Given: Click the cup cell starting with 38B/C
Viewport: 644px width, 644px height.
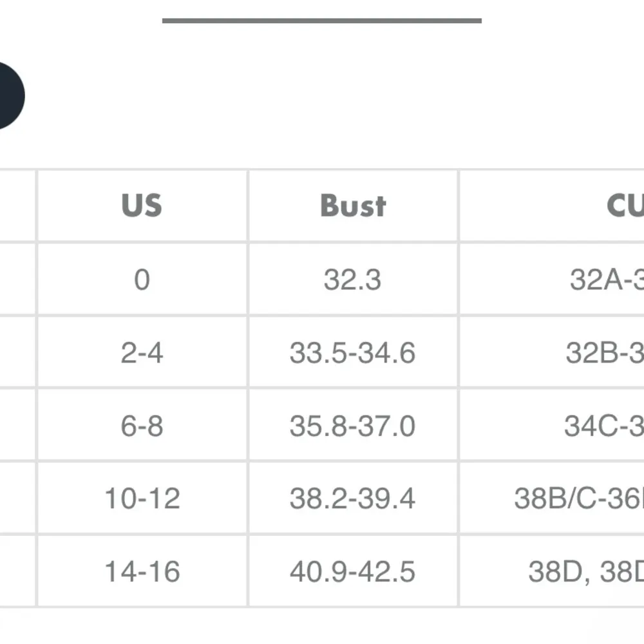Looking at the screenshot, I should coord(580,498).
